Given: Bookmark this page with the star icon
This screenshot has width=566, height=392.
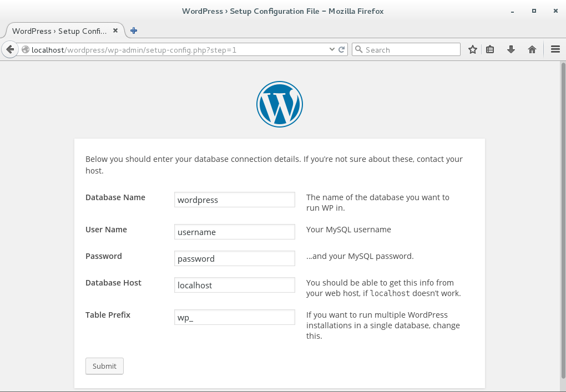Looking at the screenshot, I should (473, 49).
